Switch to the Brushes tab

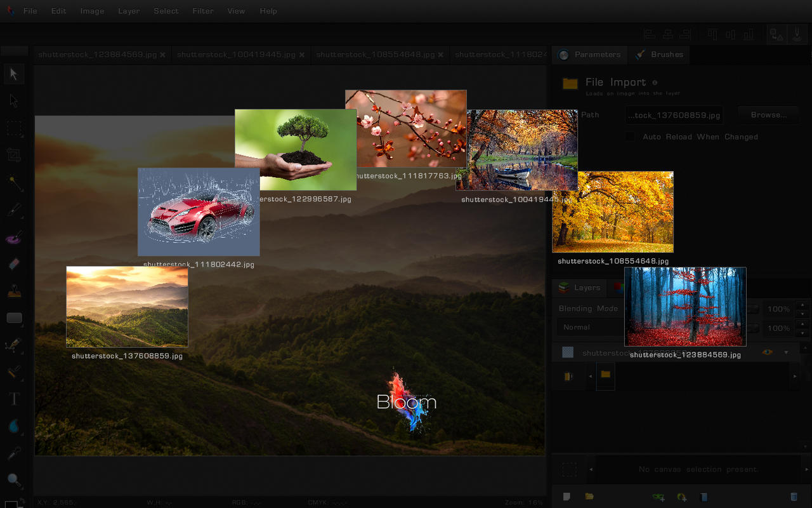point(659,55)
